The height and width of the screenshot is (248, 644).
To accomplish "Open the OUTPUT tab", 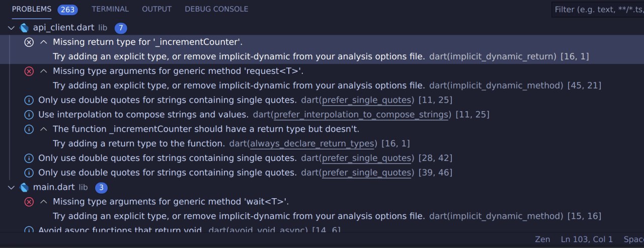I will [x=156, y=9].
